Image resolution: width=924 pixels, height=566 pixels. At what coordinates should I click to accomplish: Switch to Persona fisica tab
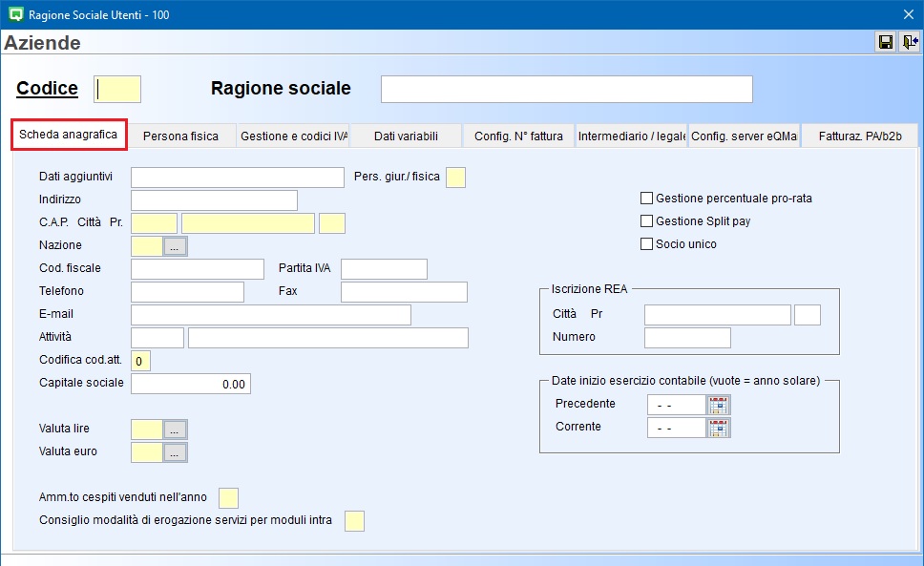(x=181, y=136)
